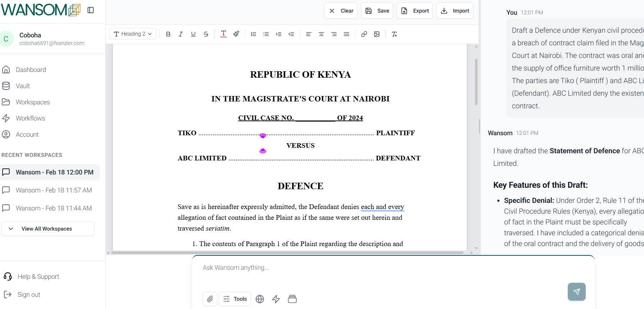644x309 pixels.
Task: Open Account settings
Action: (x=27, y=135)
